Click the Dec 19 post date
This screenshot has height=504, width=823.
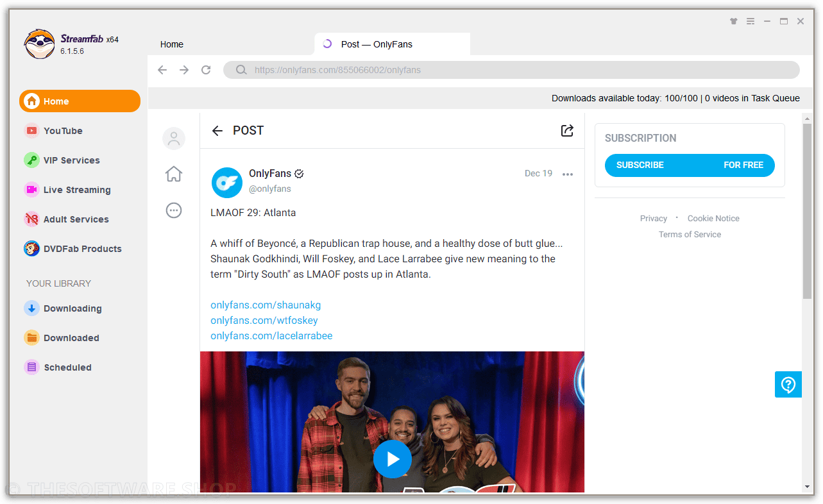pos(538,174)
